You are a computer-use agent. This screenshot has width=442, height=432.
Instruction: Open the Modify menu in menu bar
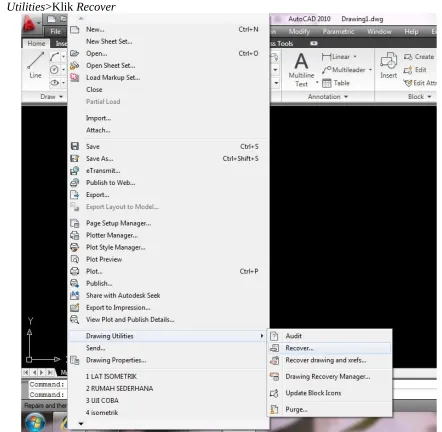tap(299, 32)
